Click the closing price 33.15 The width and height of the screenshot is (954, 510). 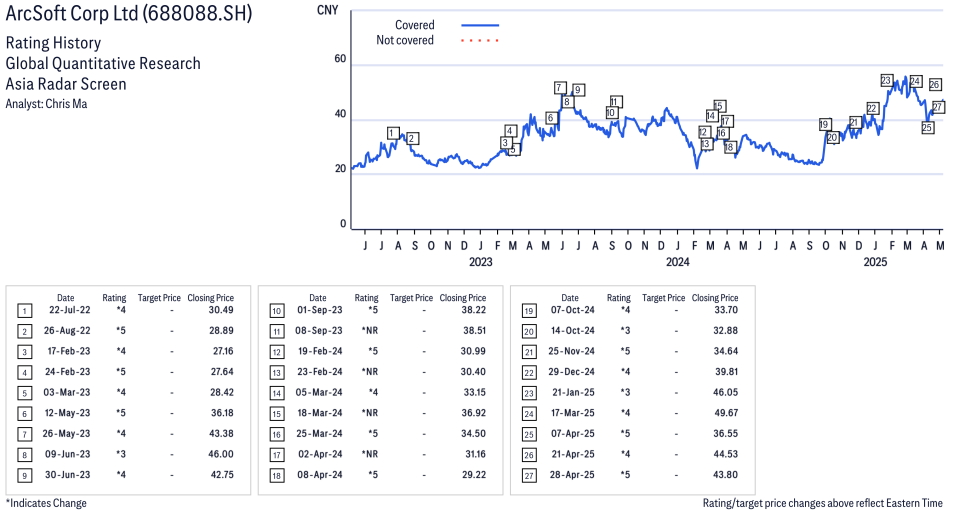point(475,393)
